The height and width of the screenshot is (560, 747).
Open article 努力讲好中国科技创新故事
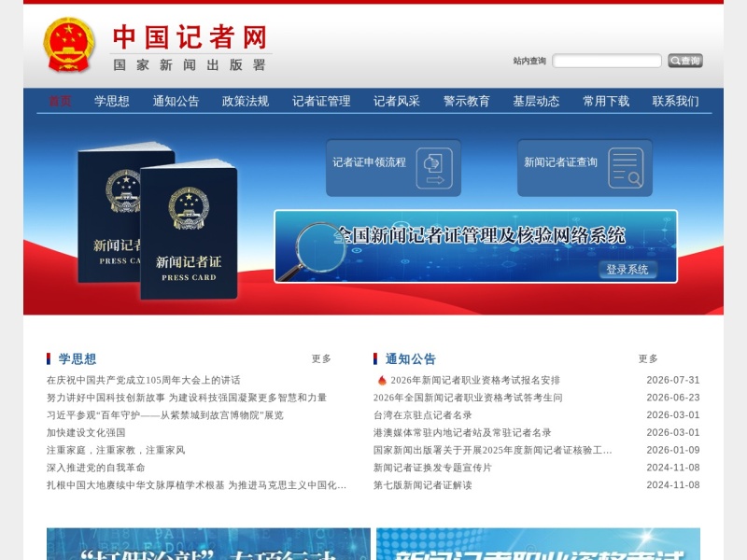pos(187,398)
